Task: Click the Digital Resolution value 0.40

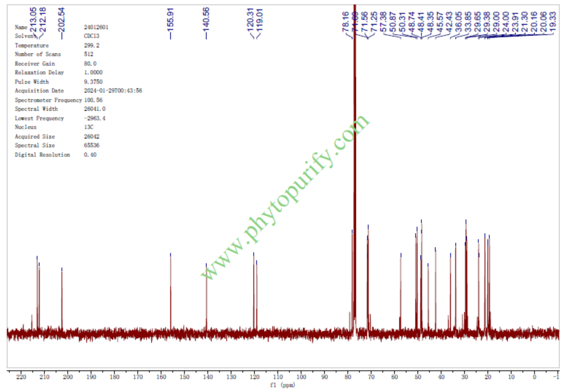Action: click(x=90, y=155)
